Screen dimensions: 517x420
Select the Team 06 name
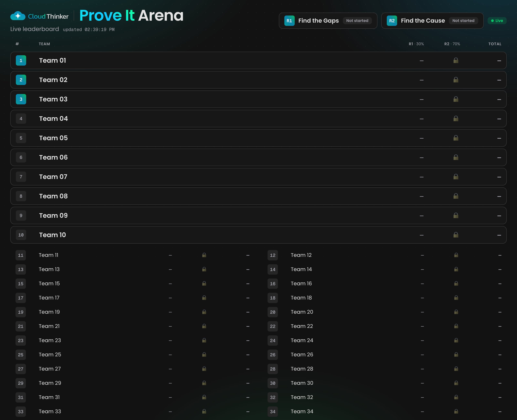(53, 157)
